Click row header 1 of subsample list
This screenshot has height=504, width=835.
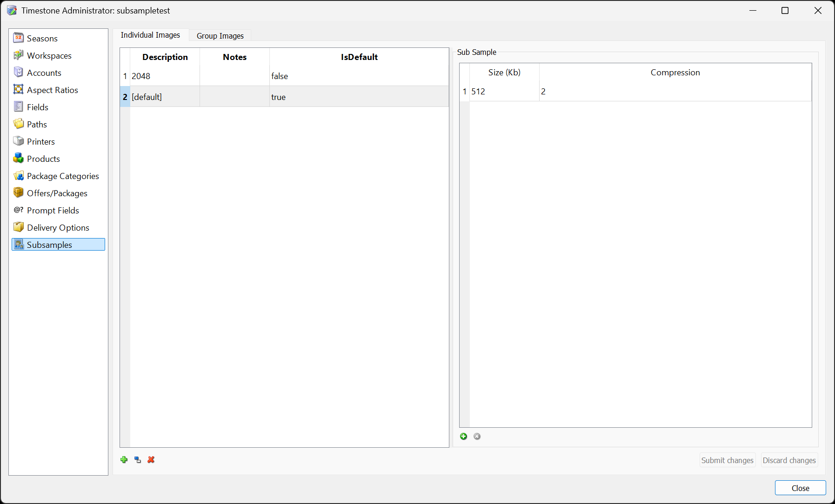pos(125,76)
